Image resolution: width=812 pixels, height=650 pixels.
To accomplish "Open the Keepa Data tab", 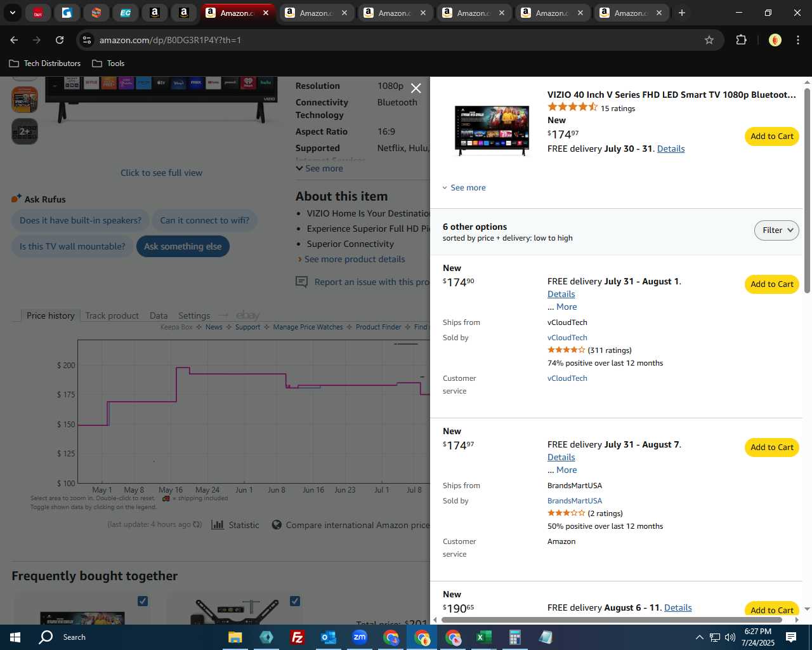I will 159,315.
